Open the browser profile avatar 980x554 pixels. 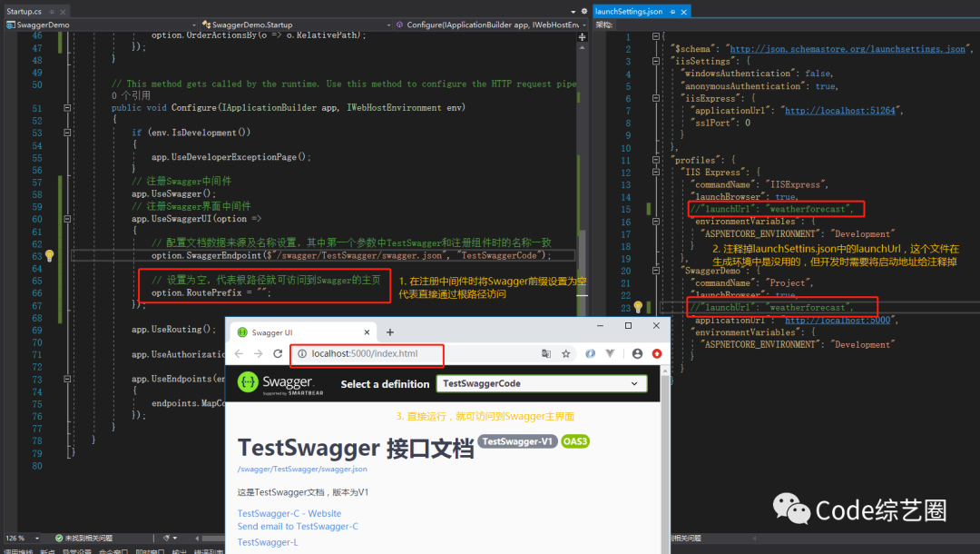point(637,354)
